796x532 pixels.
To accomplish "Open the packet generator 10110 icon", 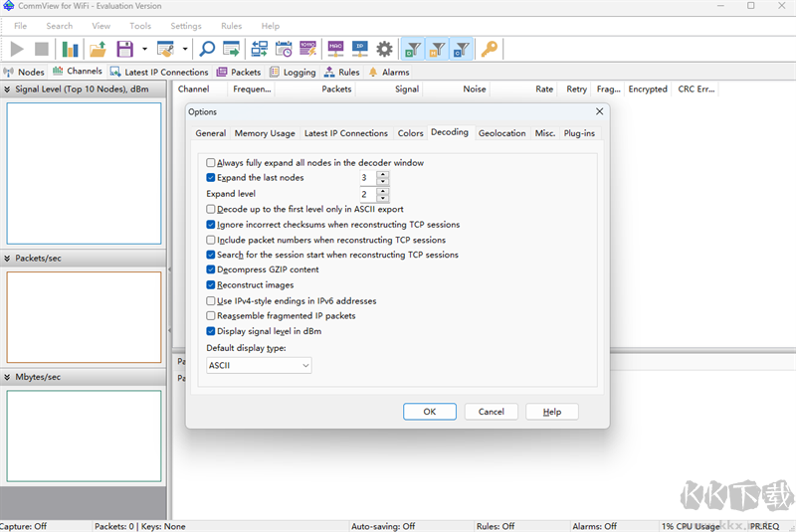I will coord(308,49).
